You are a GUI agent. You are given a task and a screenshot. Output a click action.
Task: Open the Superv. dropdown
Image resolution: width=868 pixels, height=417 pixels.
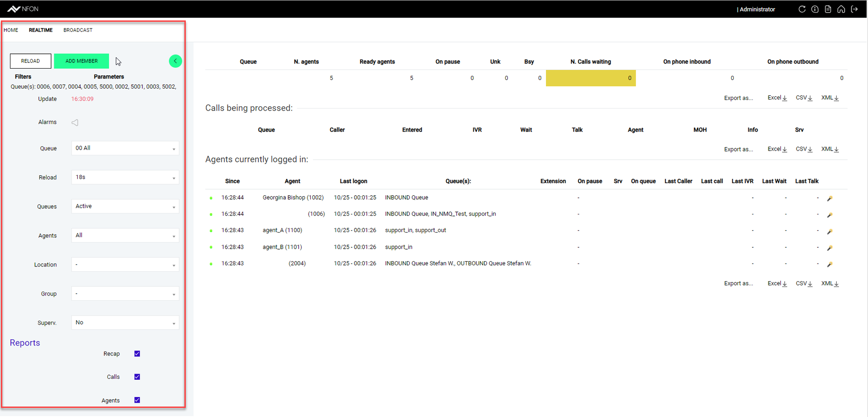125,323
